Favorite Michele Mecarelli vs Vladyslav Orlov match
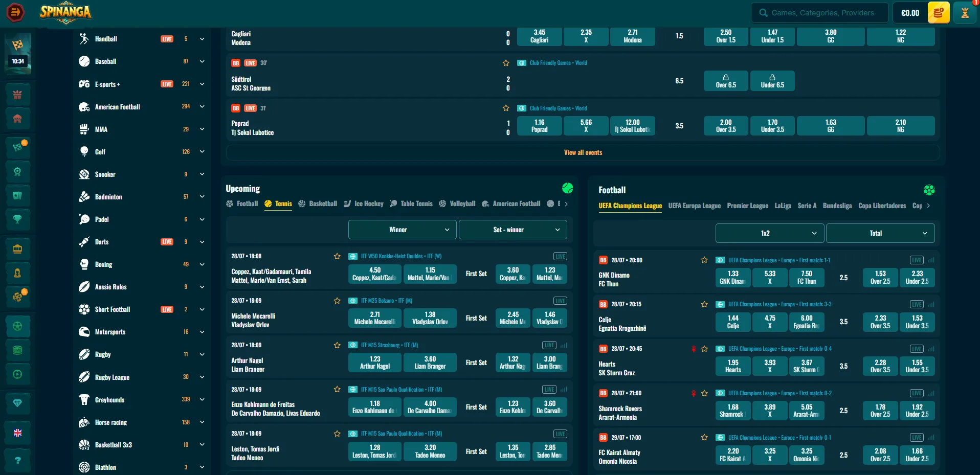980x475 pixels. tap(337, 301)
